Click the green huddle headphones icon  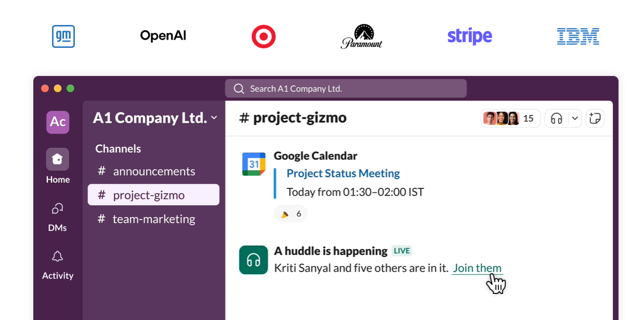[x=253, y=260]
